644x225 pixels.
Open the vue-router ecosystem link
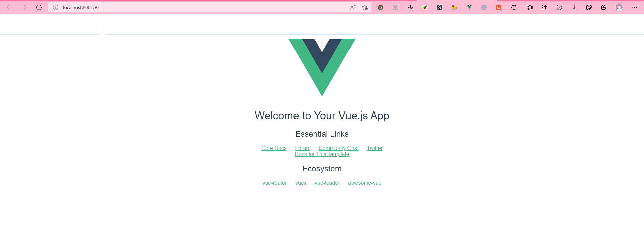coord(275,183)
